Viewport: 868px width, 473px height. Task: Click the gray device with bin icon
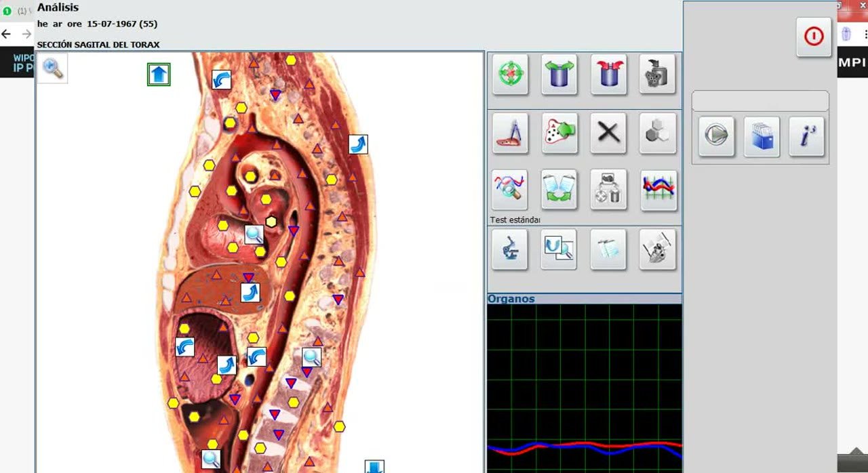tap(608, 190)
